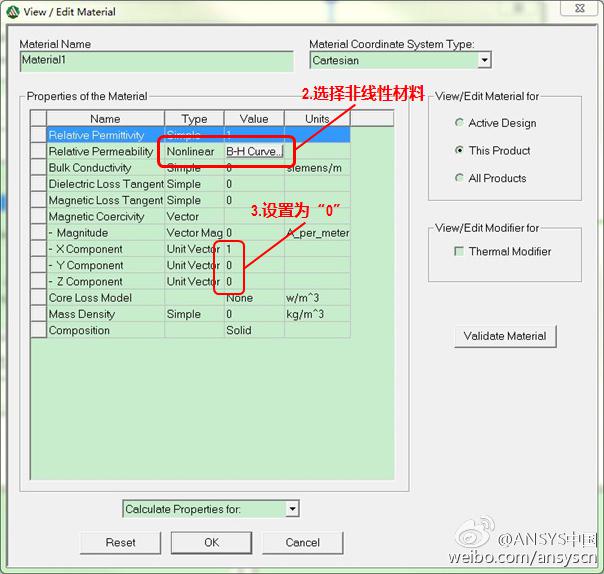Click the Y Component value cell

click(x=254, y=265)
